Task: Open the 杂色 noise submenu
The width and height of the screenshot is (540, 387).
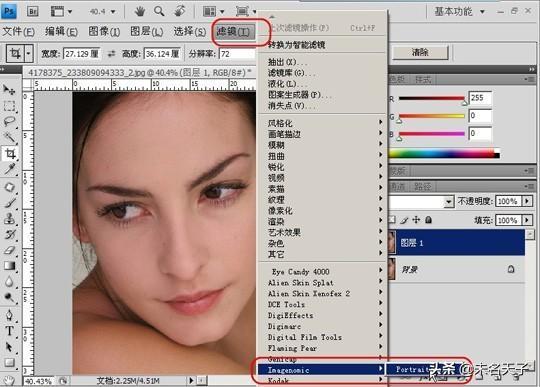Action: tap(323, 243)
